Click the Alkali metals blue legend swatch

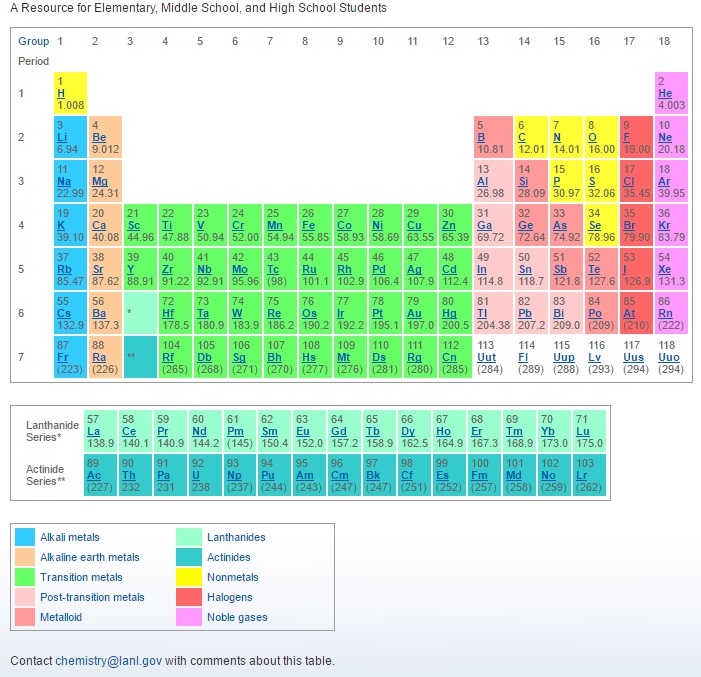(25, 537)
